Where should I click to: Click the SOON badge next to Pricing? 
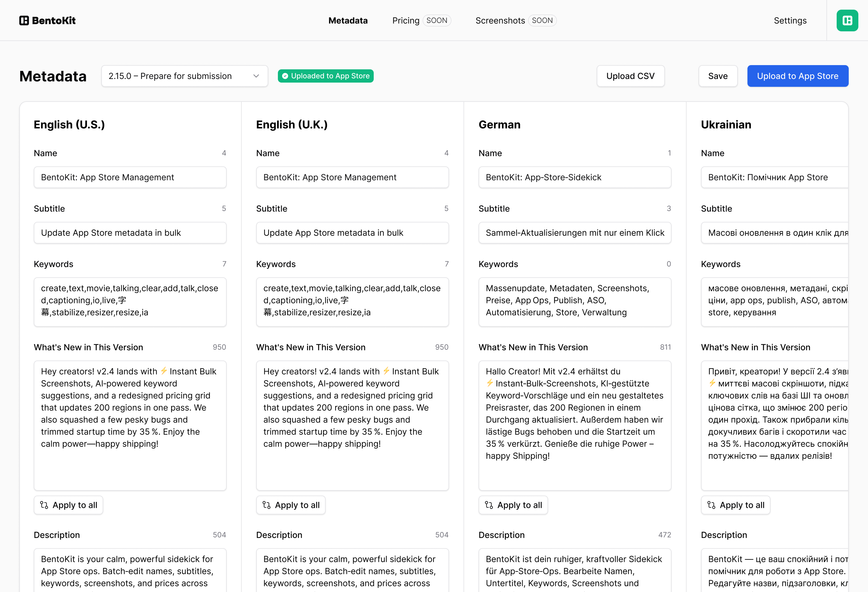(x=437, y=20)
